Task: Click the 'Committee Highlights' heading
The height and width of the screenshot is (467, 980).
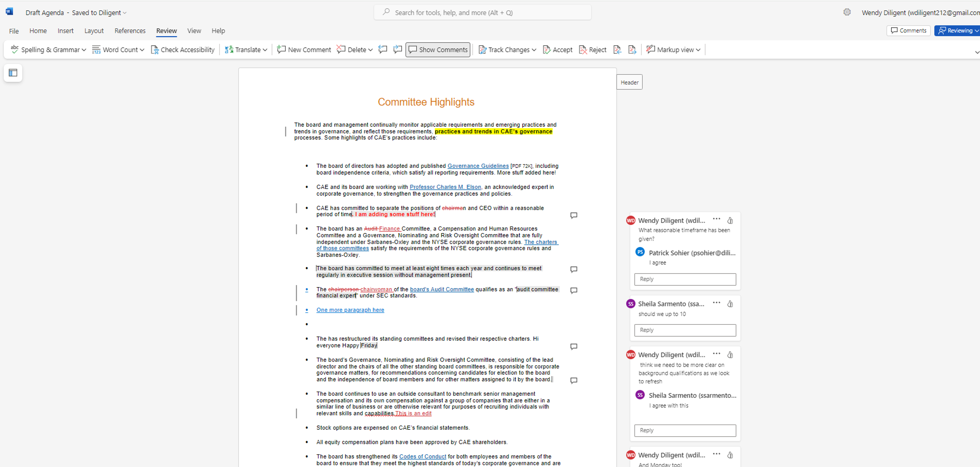Action: (x=426, y=102)
